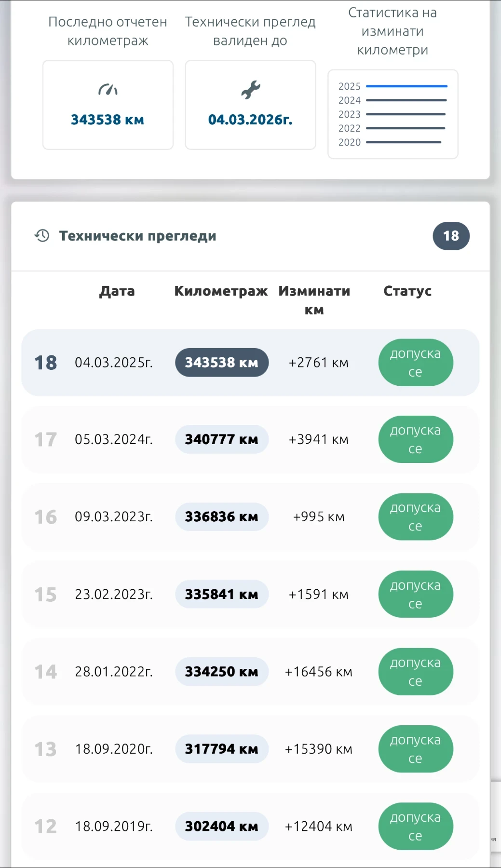Select the 2020 bar in the mileage statistics
This screenshot has height=868, width=501.
pyautogui.click(x=404, y=142)
